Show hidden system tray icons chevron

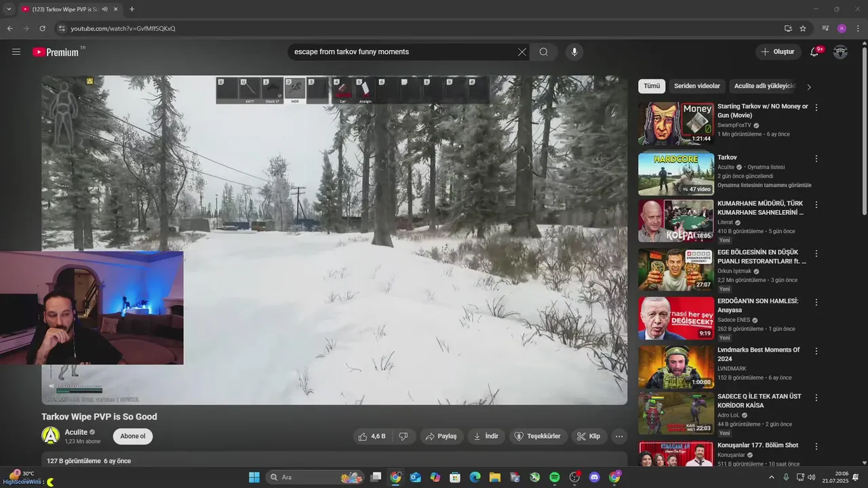click(x=771, y=477)
